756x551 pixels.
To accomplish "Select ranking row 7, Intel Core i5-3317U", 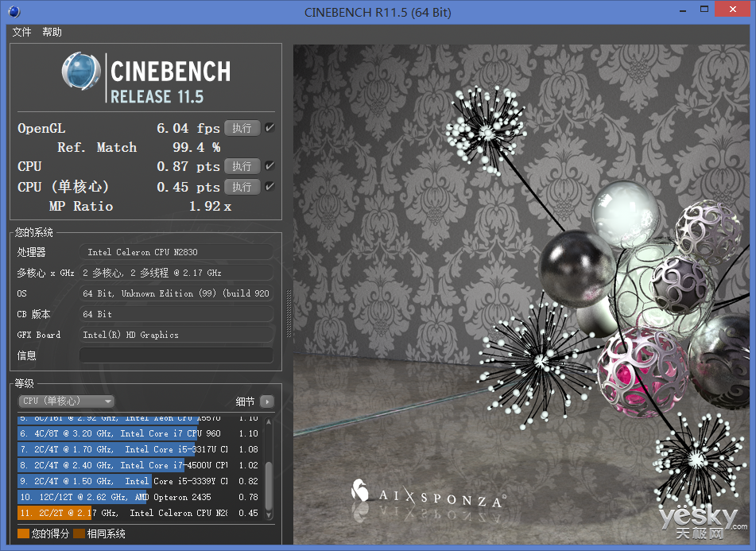I will click(139, 449).
